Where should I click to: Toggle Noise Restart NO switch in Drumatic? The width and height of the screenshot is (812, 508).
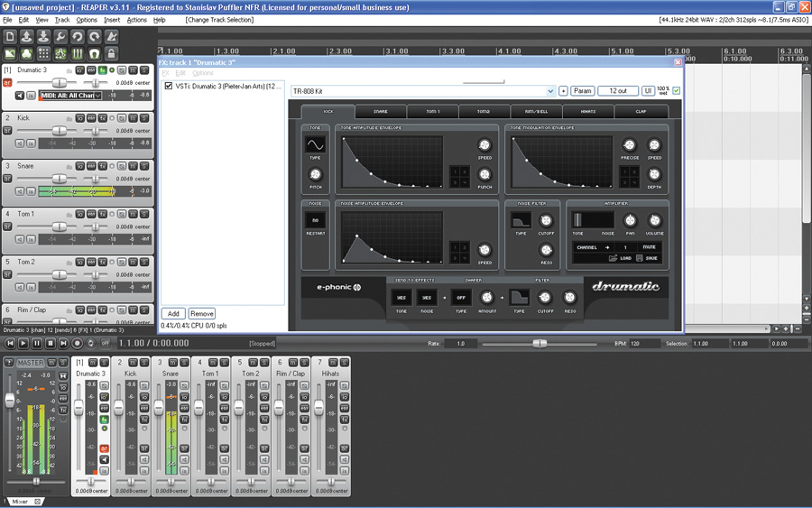pyautogui.click(x=316, y=220)
